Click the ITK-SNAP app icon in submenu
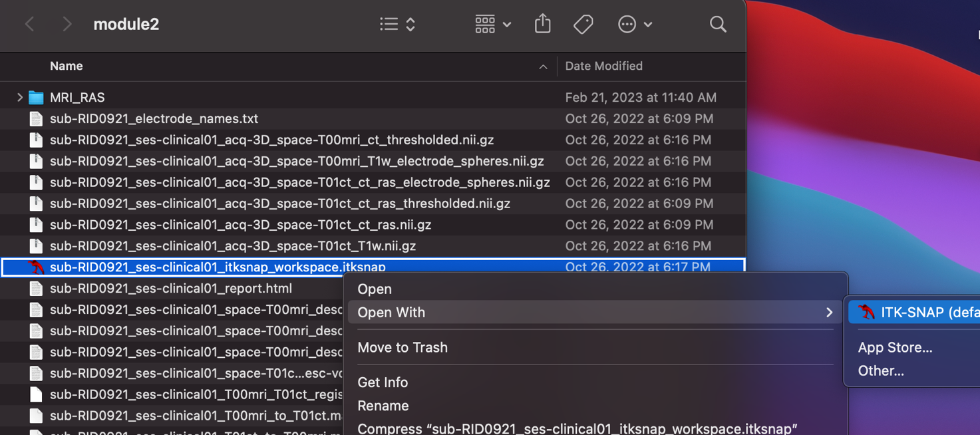Screen dimensions: 980x435 [866, 311]
